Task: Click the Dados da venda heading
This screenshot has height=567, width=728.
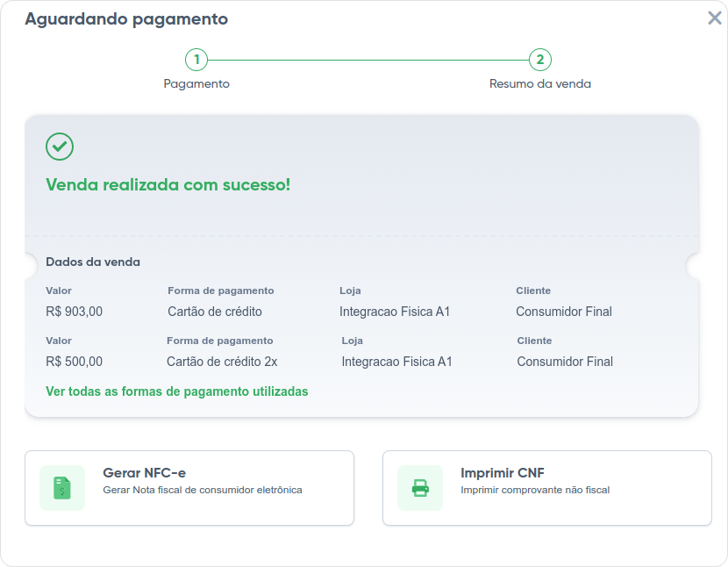Action: click(x=93, y=262)
